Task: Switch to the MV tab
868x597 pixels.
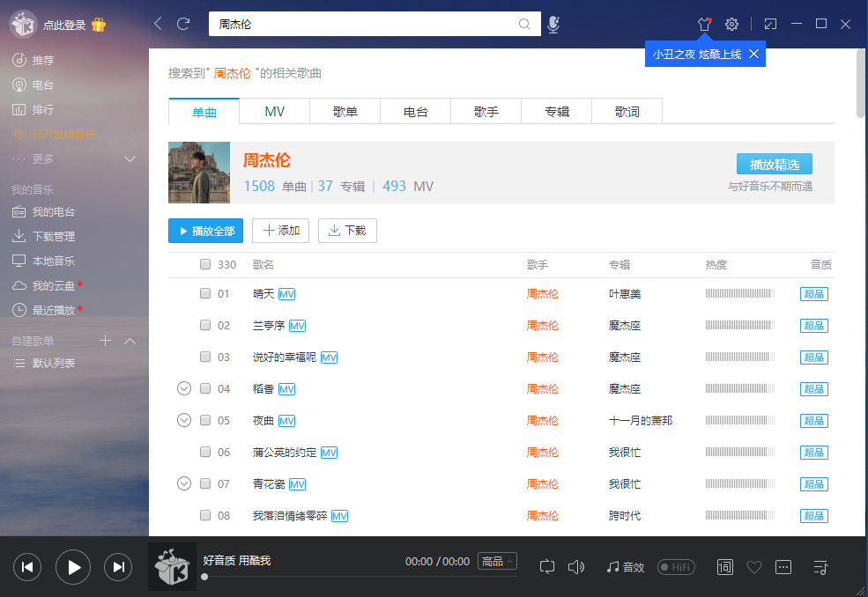Action: point(274,111)
